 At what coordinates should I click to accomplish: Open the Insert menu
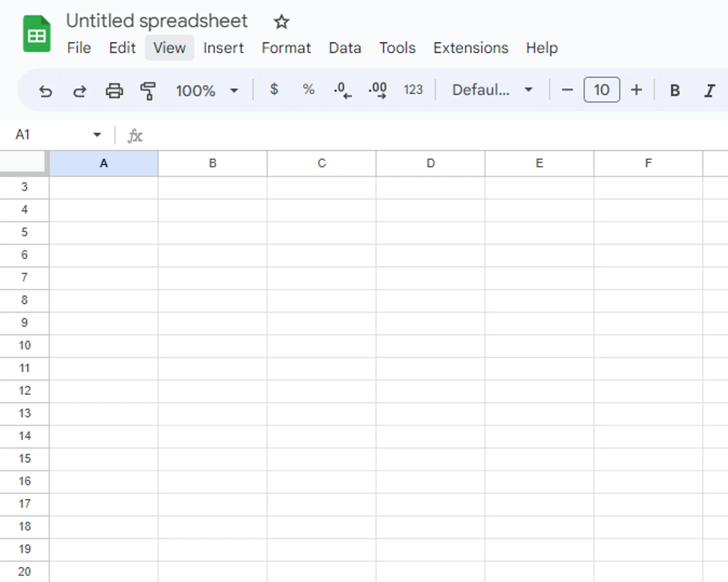point(223,48)
